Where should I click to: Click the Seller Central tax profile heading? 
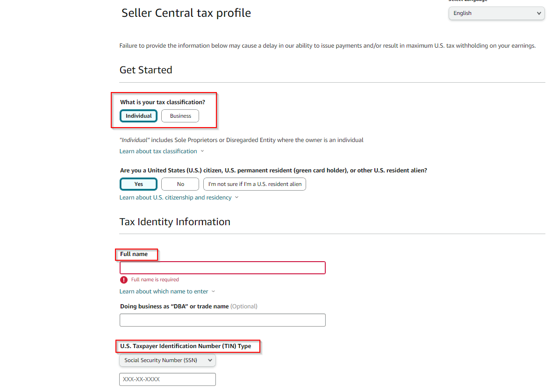186,13
